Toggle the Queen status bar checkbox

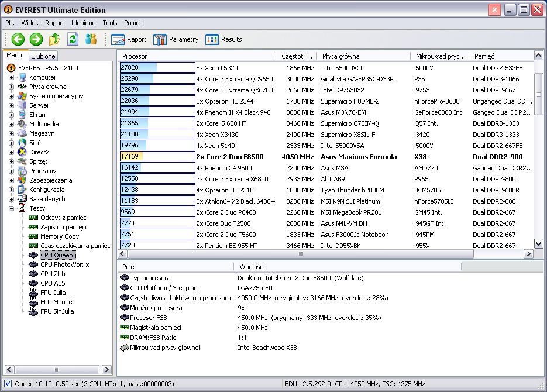coord(7,384)
